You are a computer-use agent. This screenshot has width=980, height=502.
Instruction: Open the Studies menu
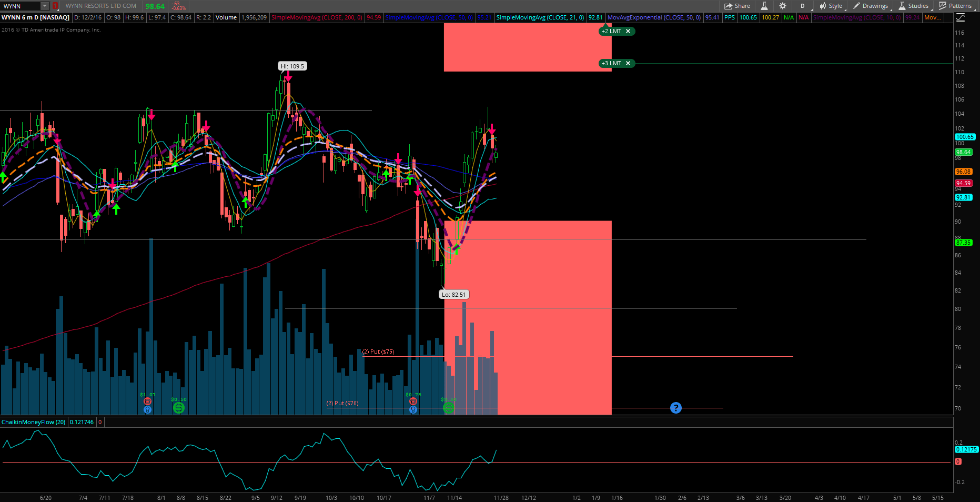(x=914, y=6)
